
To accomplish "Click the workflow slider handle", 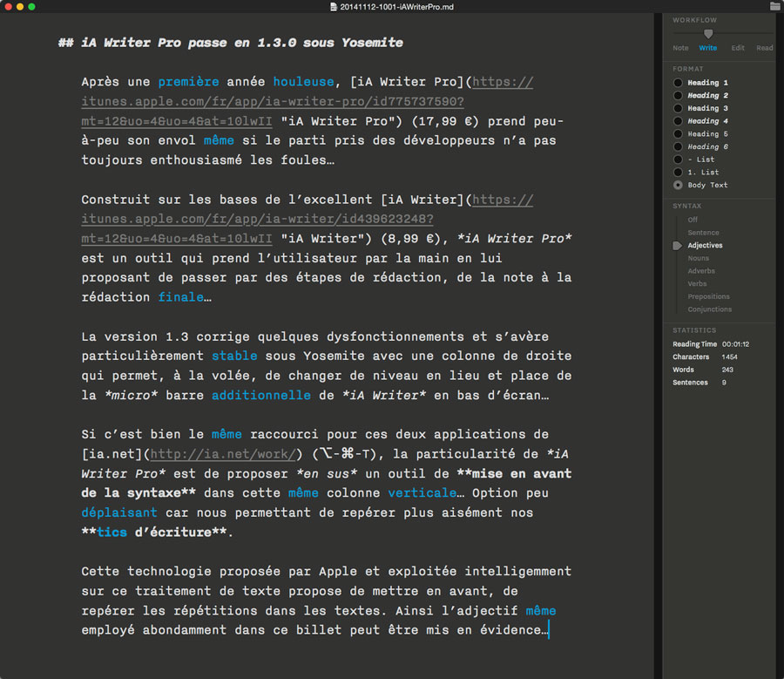I will [708, 33].
